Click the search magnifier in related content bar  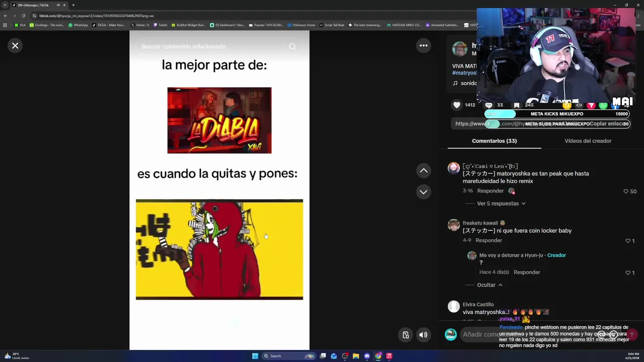(x=292, y=46)
